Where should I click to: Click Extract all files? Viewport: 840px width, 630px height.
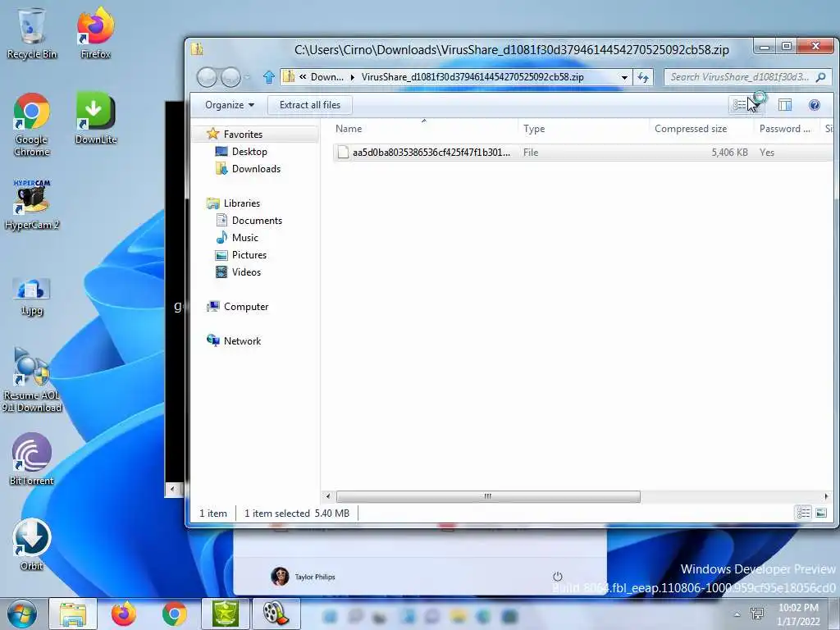click(x=309, y=105)
